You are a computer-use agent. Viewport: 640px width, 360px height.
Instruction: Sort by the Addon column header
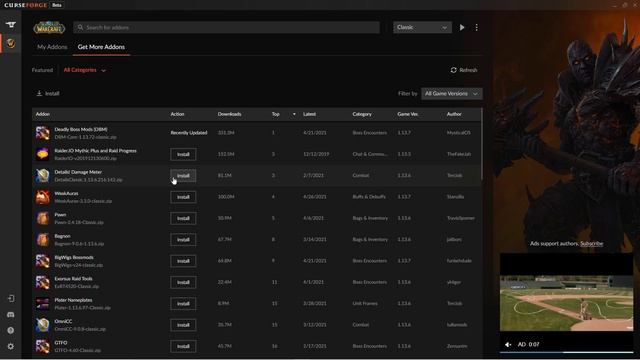coord(43,114)
